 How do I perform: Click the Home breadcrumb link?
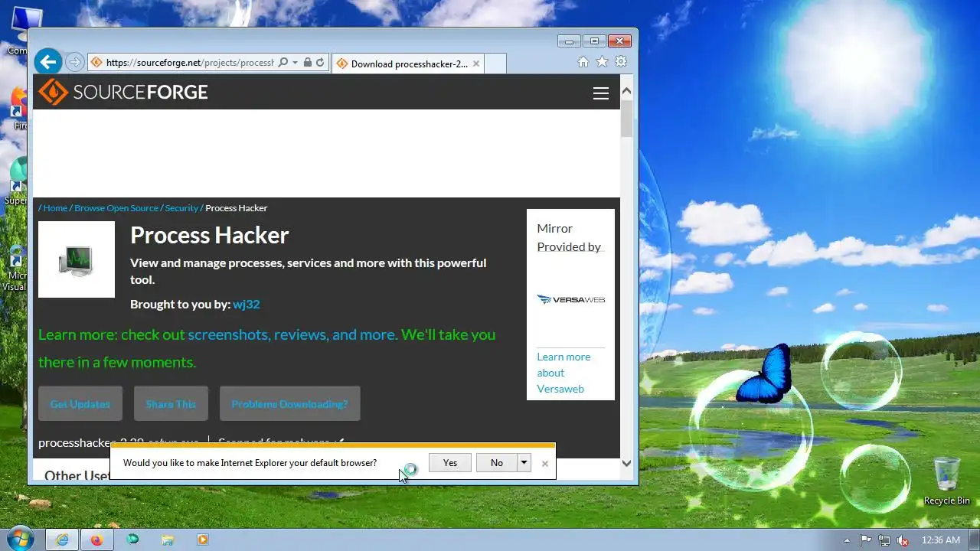tap(55, 208)
